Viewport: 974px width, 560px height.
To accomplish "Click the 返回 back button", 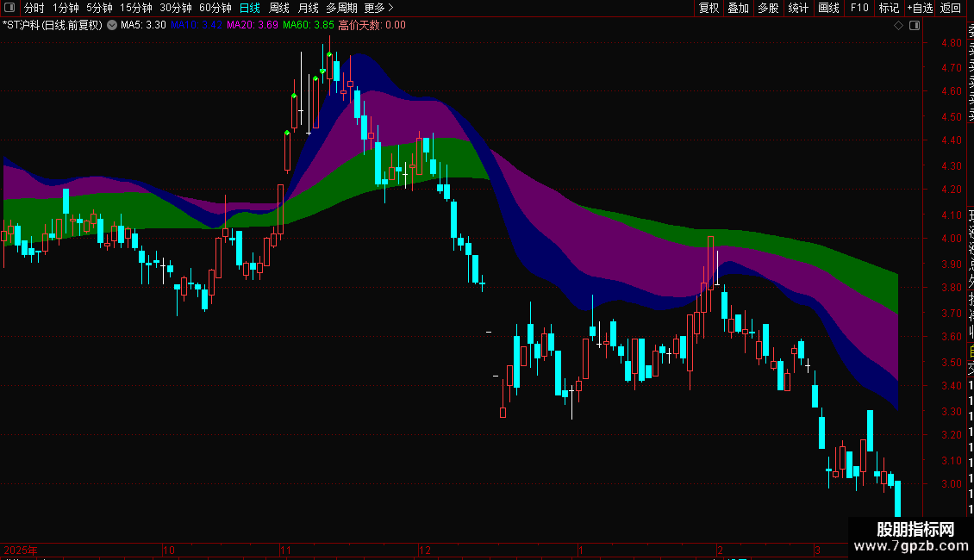I will tap(951, 8).
